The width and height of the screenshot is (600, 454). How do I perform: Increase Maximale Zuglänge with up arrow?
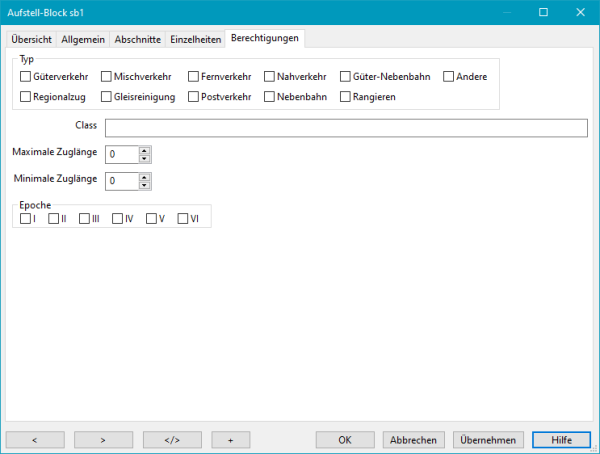[145, 151]
